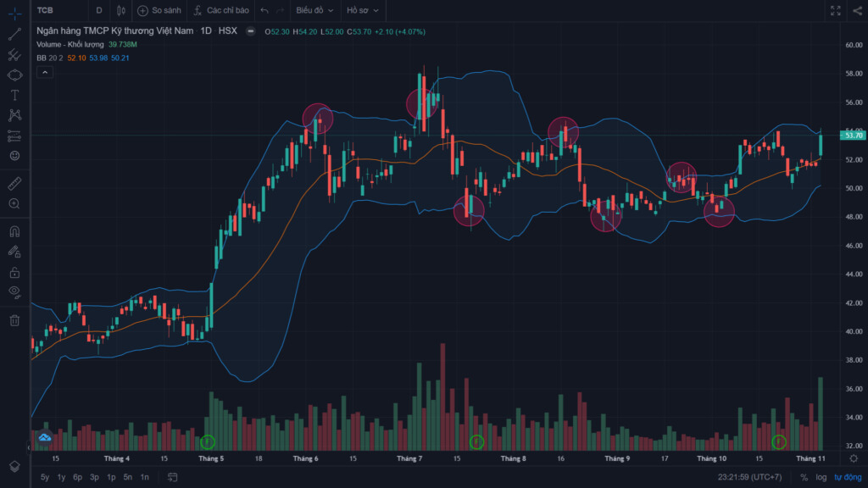Toggle stay in drawing mode
This screenshot has width=868, height=488.
point(15,252)
